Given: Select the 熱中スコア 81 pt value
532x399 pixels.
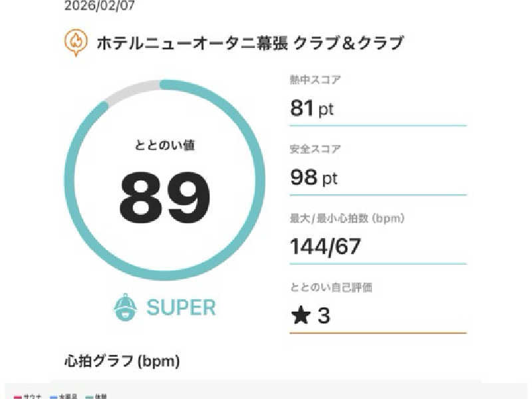Looking at the screenshot, I should [311, 108].
